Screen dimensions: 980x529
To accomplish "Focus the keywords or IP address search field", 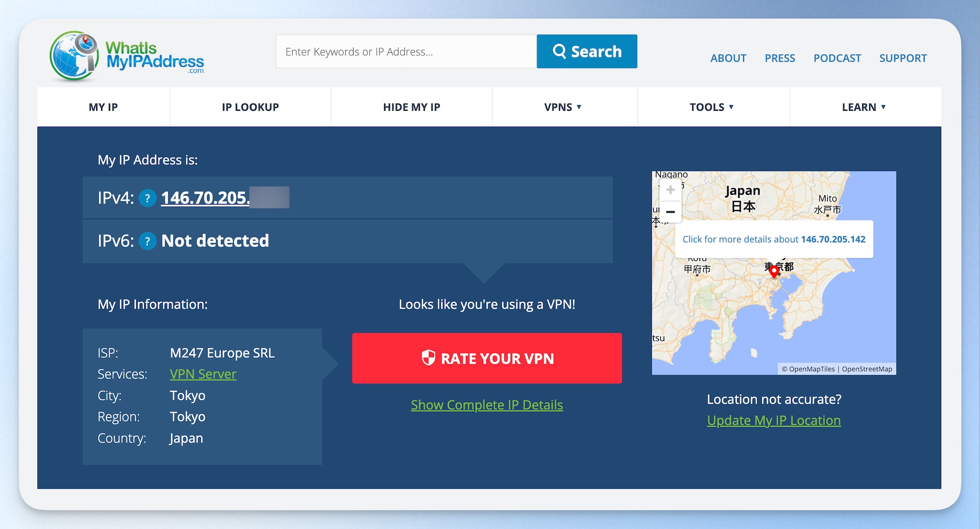I will click(406, 51).
